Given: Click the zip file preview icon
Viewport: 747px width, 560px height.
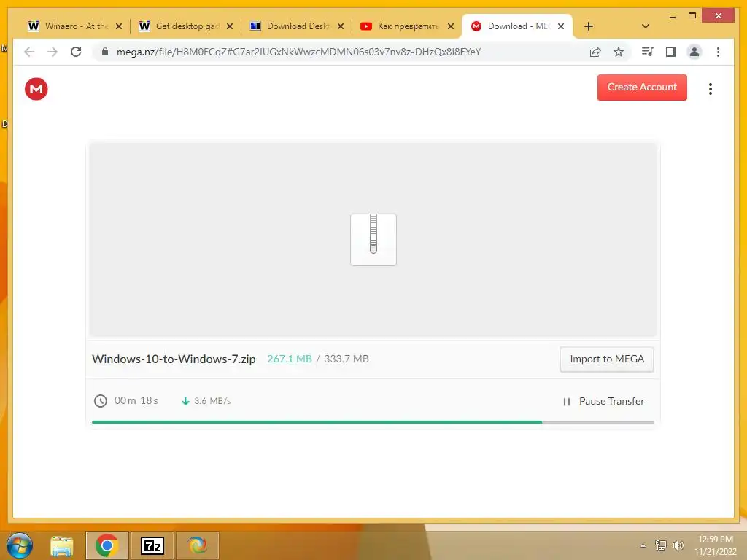Looking at the screenshot, I should point(373,239).
